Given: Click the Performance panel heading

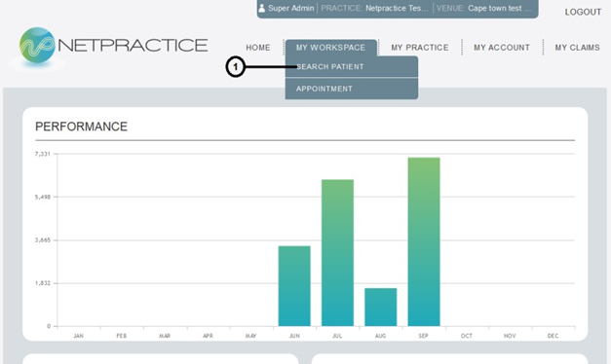Looking at the screenshot, I should pyautogui.click(x=81, y=127).
